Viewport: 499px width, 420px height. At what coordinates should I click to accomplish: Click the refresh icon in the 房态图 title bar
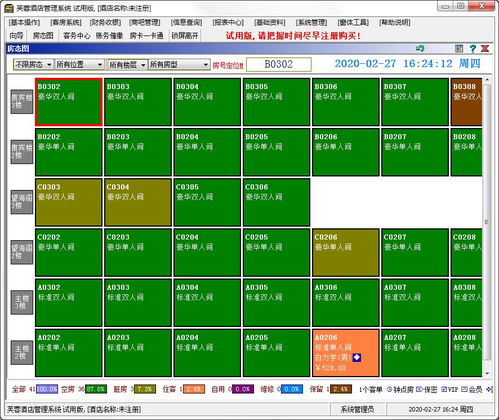(420, 49)
